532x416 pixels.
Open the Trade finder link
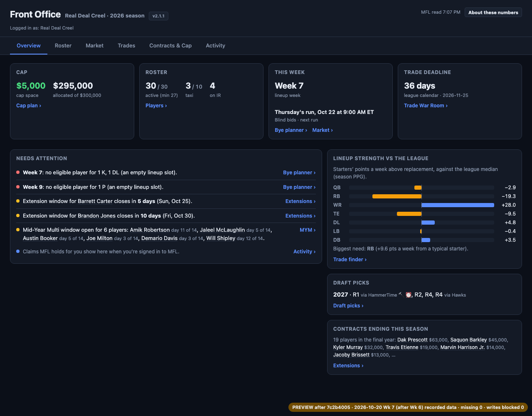point(350,260)
